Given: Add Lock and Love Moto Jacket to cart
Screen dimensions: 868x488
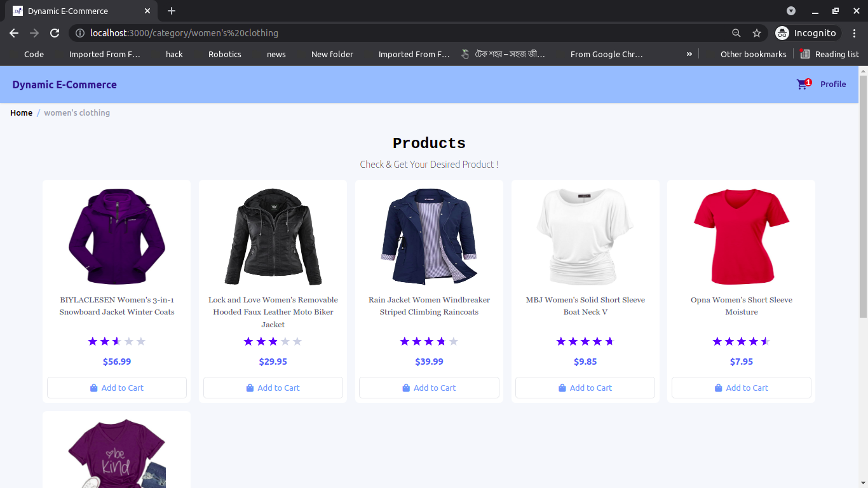Looking at the screenshot, I should (273, 388).
